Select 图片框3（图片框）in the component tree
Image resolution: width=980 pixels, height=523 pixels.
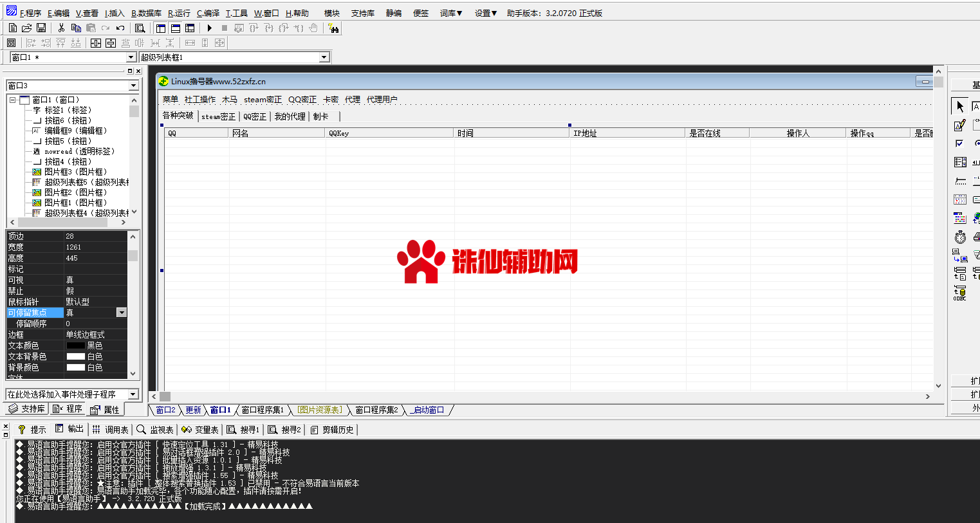pyautogui.click(x=69, y=172)
